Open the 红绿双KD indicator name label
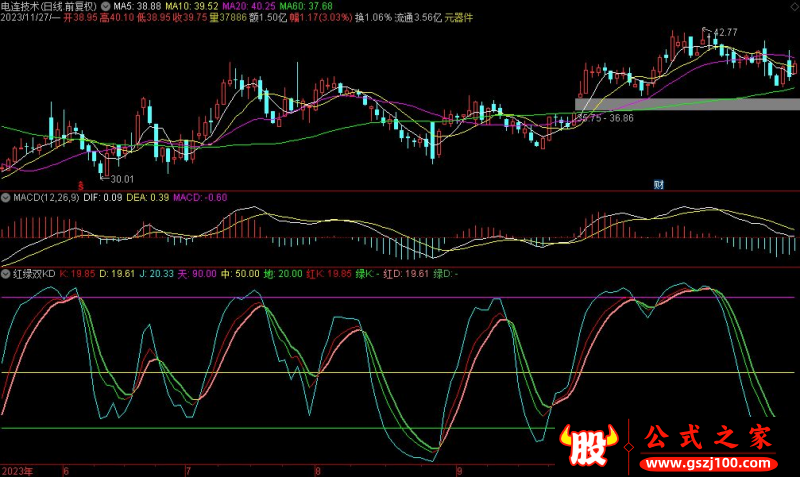The width and height of the screenshot is (800, 477). (x=34, y=272)
